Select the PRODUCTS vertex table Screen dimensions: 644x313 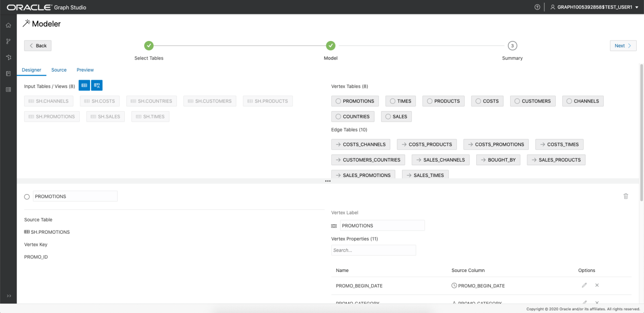(444, 101)
